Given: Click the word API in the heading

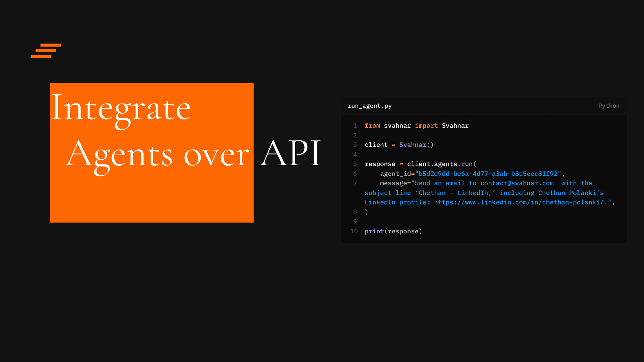Looking at the screenshot, I should (290, 153).
